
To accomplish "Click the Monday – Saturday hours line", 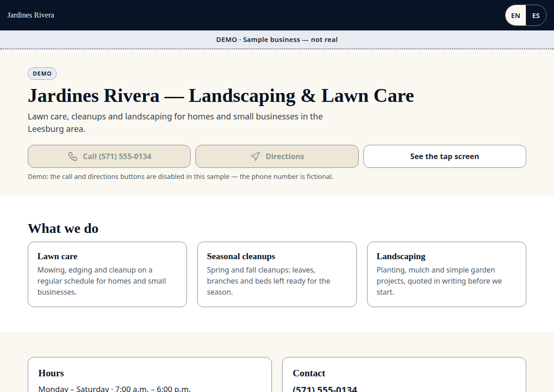I will coord(114,388).
